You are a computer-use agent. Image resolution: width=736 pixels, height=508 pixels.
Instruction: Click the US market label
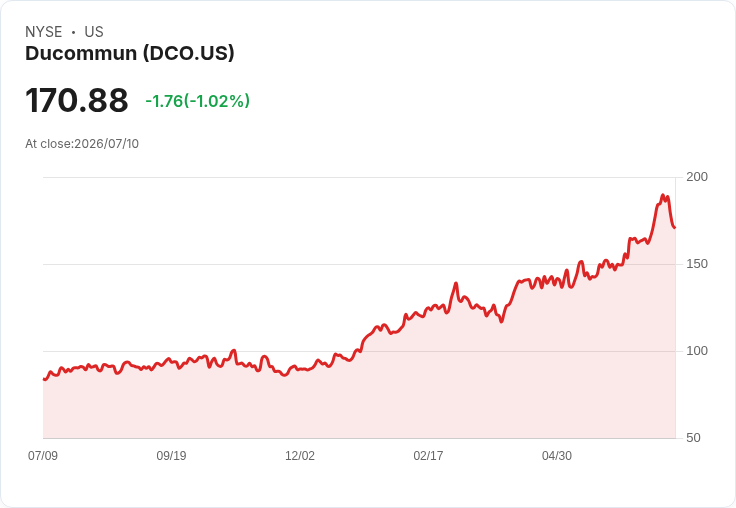[x=94, y=32]
